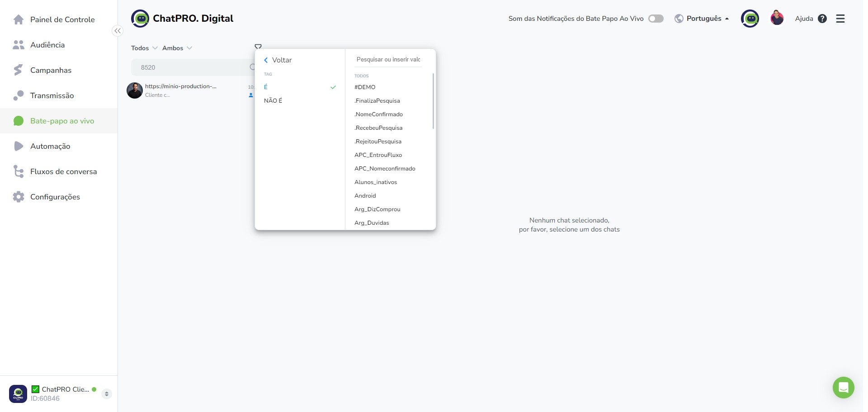Choose the #DEMO tag
Image resolution: width=868 pixels, height=412 pixels.
coord(365,87)
